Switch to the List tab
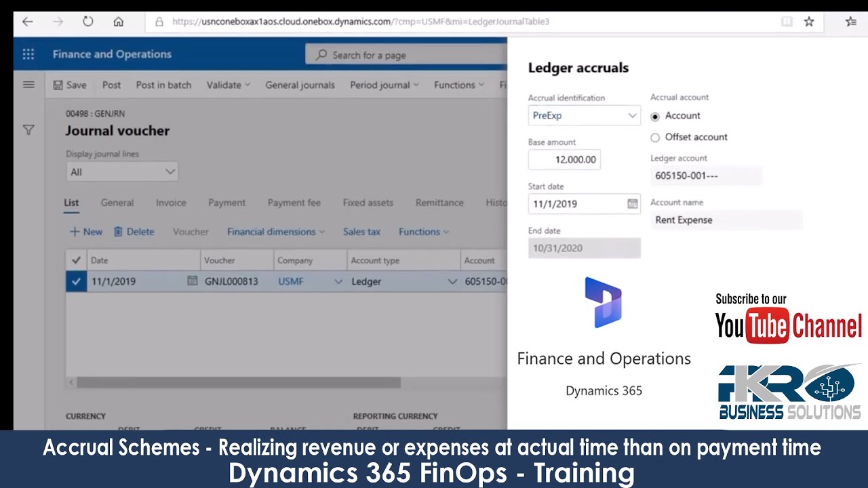The width and height of the screenshot is (868, 488). tap(71, 203)
